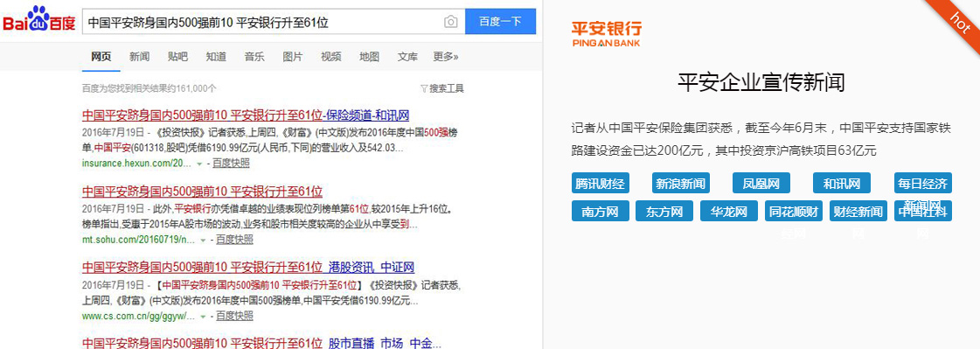This screenshot has width=980, height=349.
Task: Click result count text 161,000个
Action: [x=149, y=89]
